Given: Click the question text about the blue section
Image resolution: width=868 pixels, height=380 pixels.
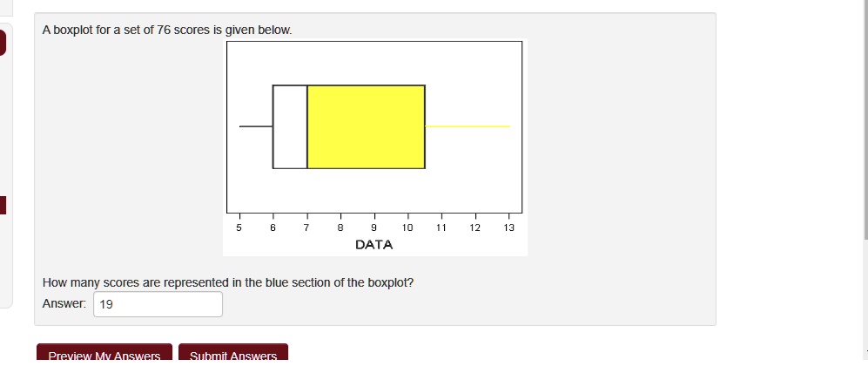Looking at the screenshot, I should coord(228,282).
